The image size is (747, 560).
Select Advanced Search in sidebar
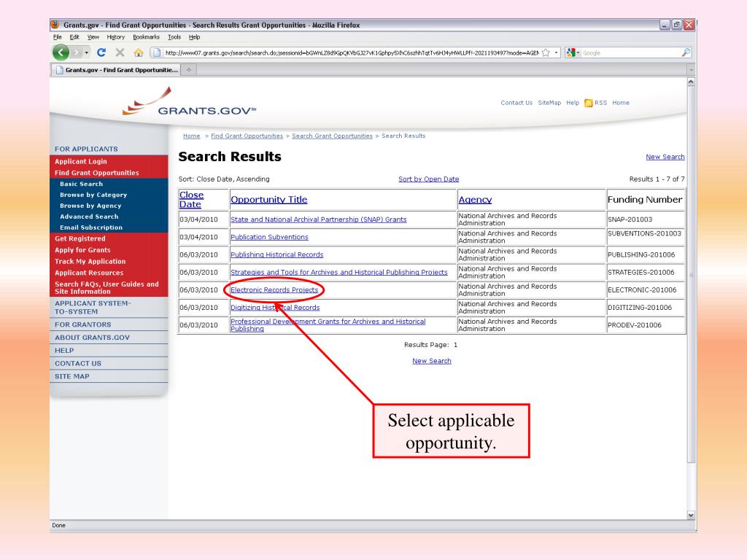coord(89,217)
